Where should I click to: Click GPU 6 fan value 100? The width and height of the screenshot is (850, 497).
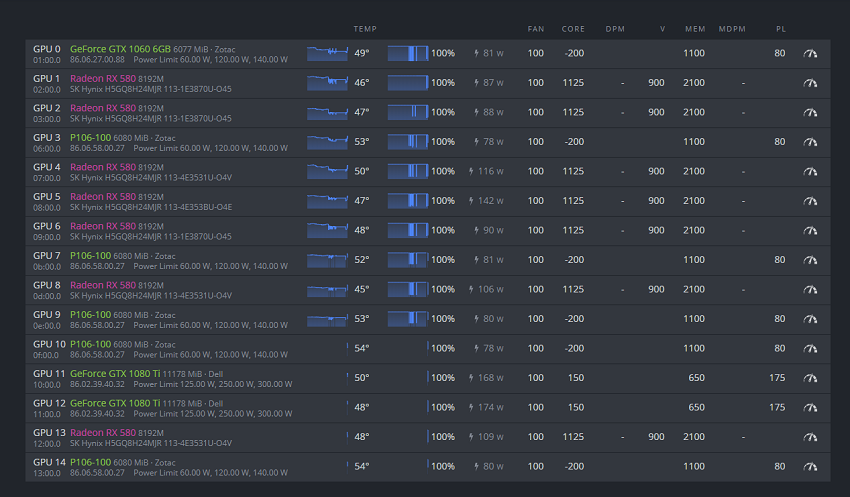536,230
